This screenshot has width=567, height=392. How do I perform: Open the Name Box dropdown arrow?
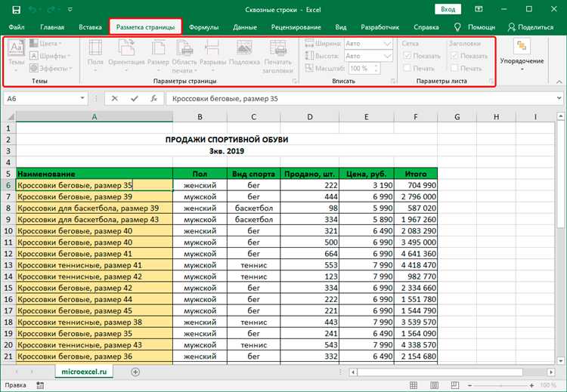point(82,98)
